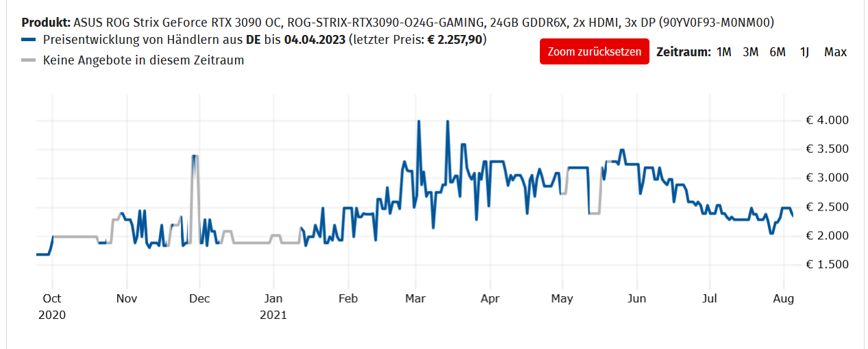Click the € 2.000 axis label
Screen dimensions: 868x349
point(828,236)
